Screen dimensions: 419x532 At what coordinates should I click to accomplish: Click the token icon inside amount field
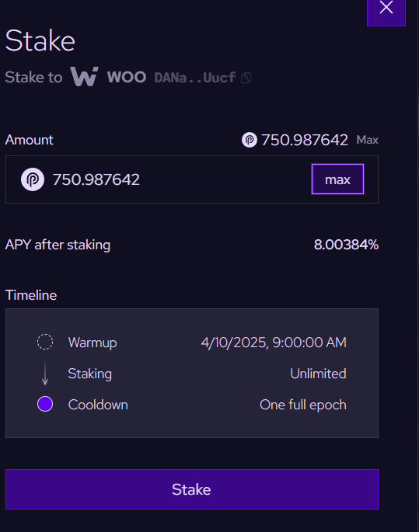33,179
